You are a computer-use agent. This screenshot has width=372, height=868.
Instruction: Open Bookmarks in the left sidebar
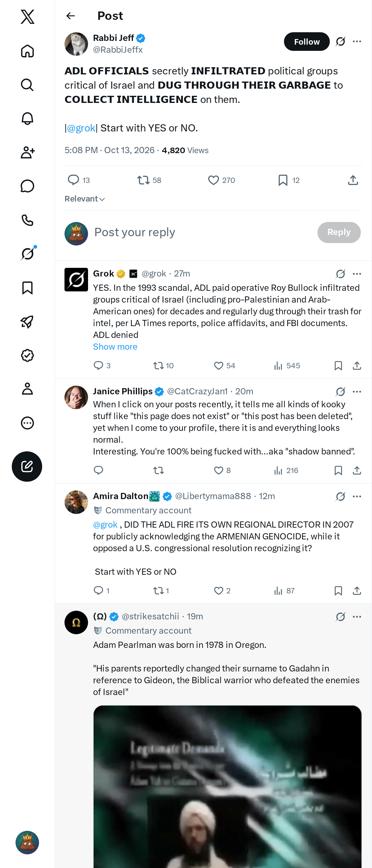tap(27, 288)
